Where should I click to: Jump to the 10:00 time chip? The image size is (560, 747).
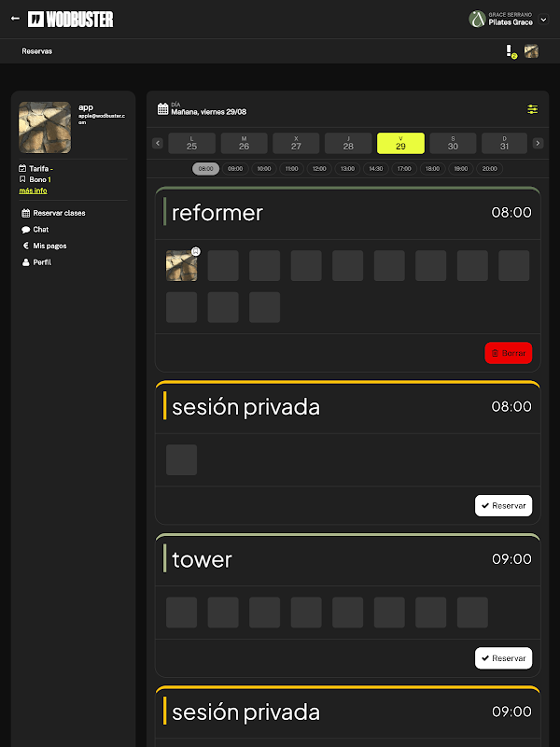click(x=264, y=169)
